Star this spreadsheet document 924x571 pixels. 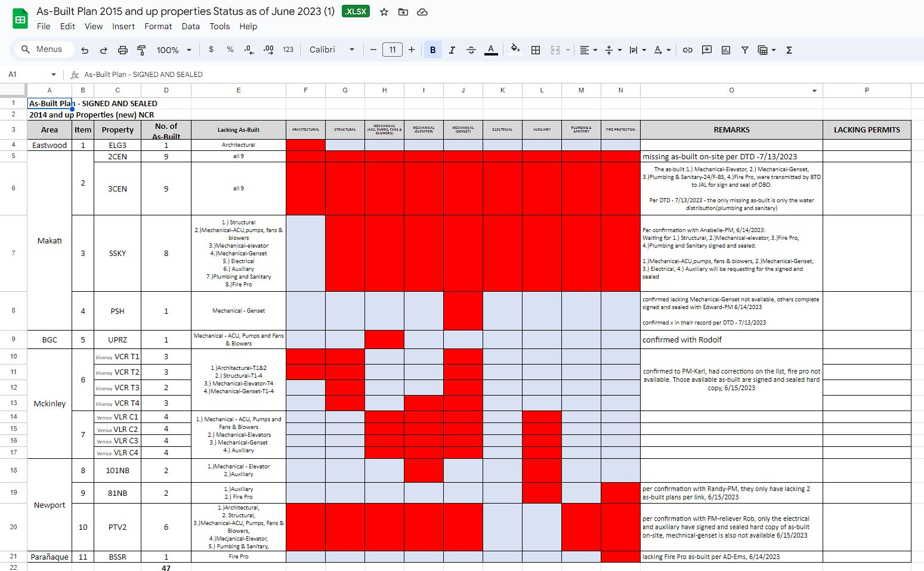384,12
